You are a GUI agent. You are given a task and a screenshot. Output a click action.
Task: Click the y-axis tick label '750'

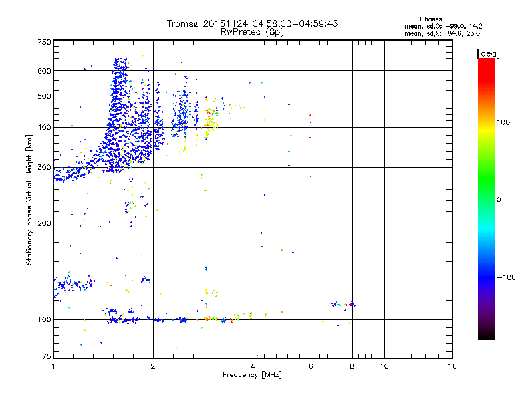44,42
